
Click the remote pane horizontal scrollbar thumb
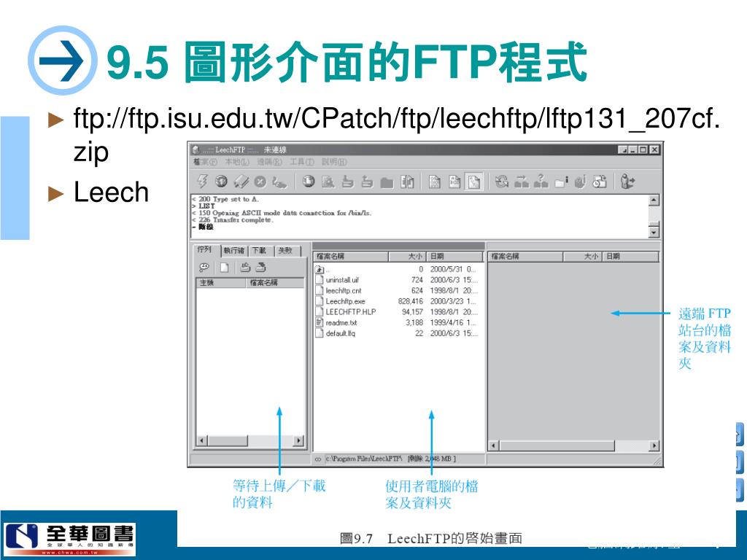[557, 446]
